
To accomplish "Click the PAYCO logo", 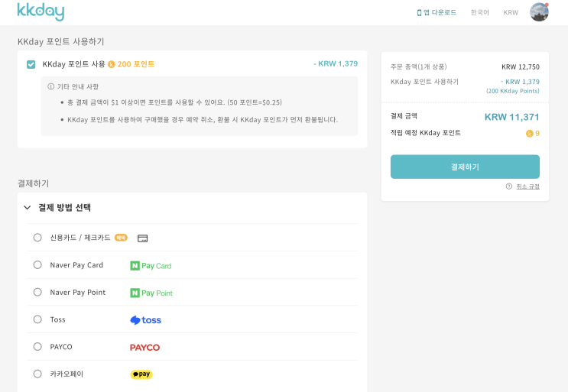I will pyautogui.click(x=144, y=347).
